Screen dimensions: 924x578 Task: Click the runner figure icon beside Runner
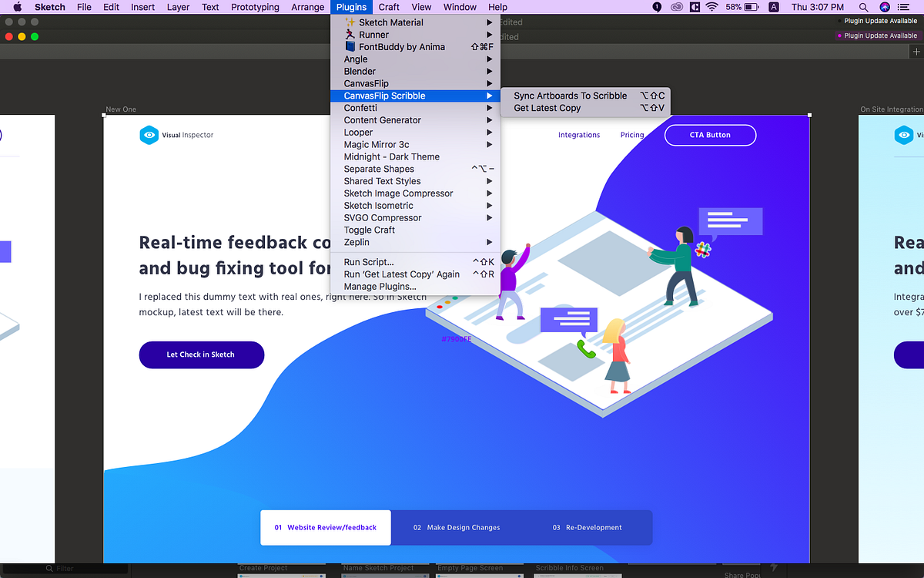click(350, 35)
